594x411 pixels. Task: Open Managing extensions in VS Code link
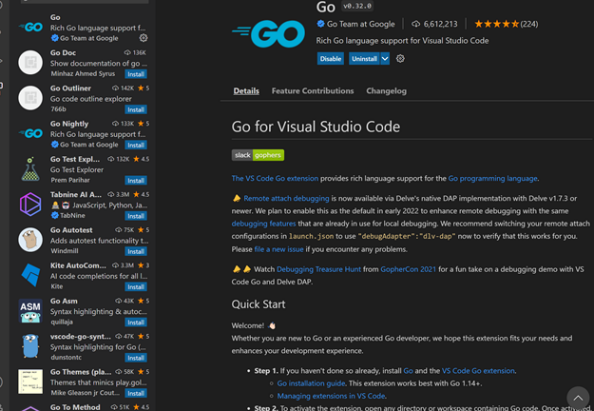tap(331, 396)
